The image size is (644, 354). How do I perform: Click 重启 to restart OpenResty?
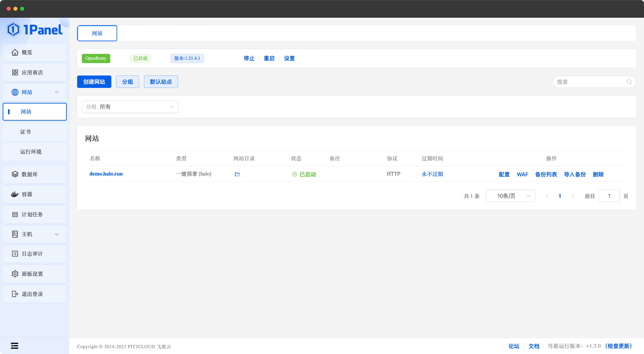[x=269, y=58]
